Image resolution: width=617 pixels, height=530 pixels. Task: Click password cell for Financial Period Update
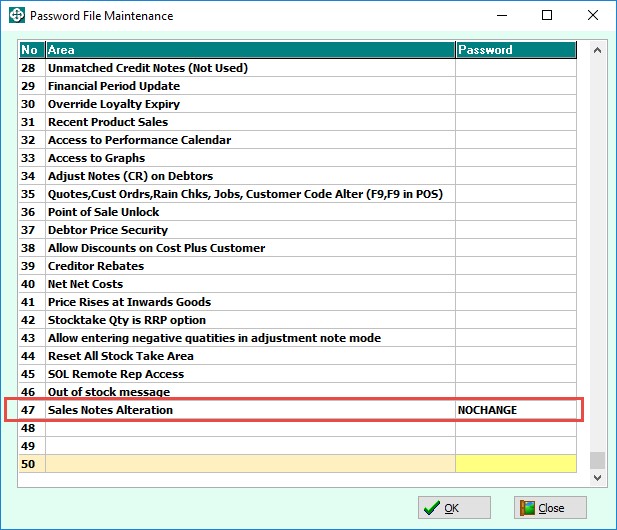pyautogui.click(x=516, y=86)
